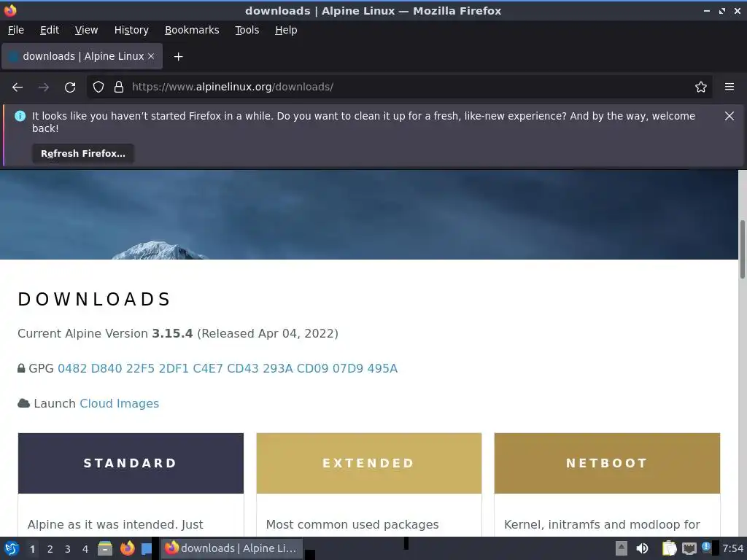747x560 pixels.
Task: Open the View menu
Action: coord(86,30)
